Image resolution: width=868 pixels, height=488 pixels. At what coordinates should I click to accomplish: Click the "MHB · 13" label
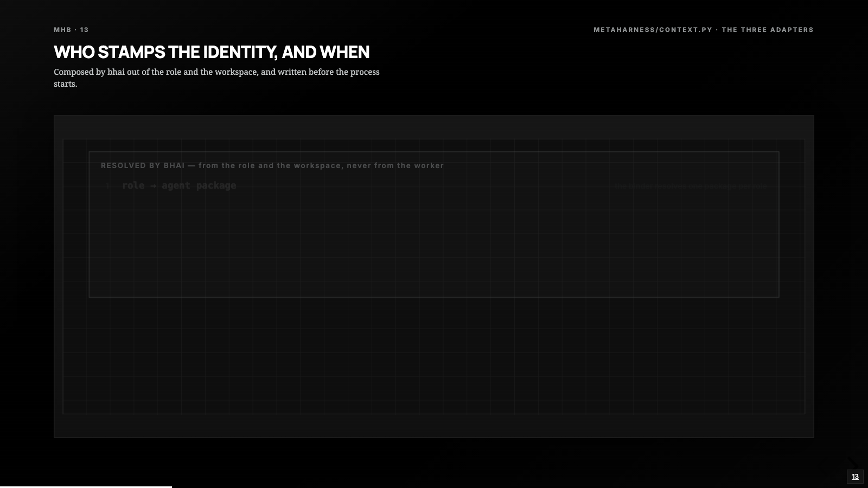71,30
